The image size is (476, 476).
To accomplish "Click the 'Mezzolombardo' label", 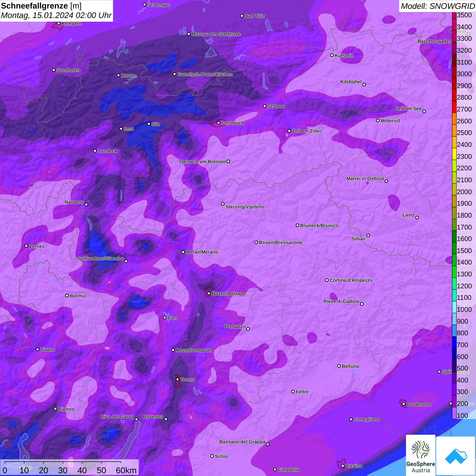I will (194, 350).
